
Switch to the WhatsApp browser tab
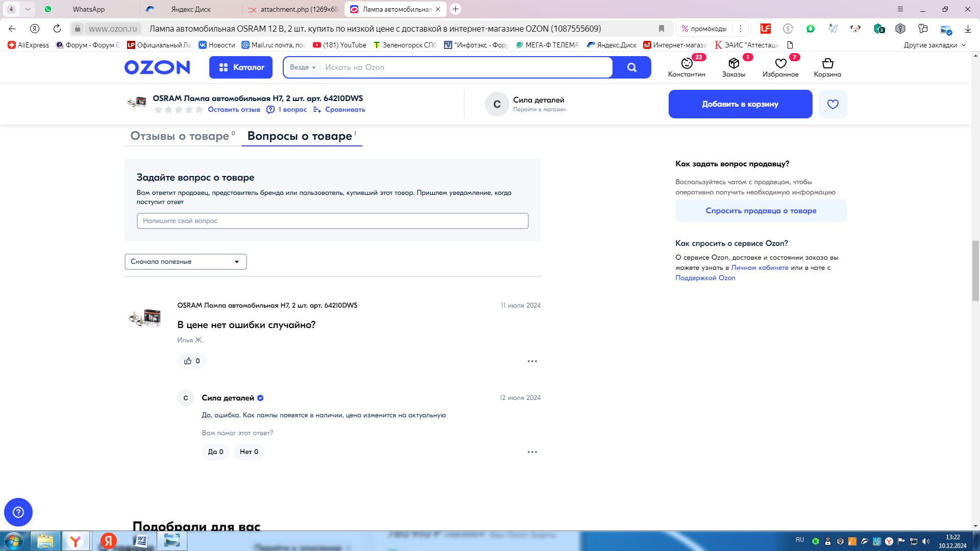click(88, 9)
